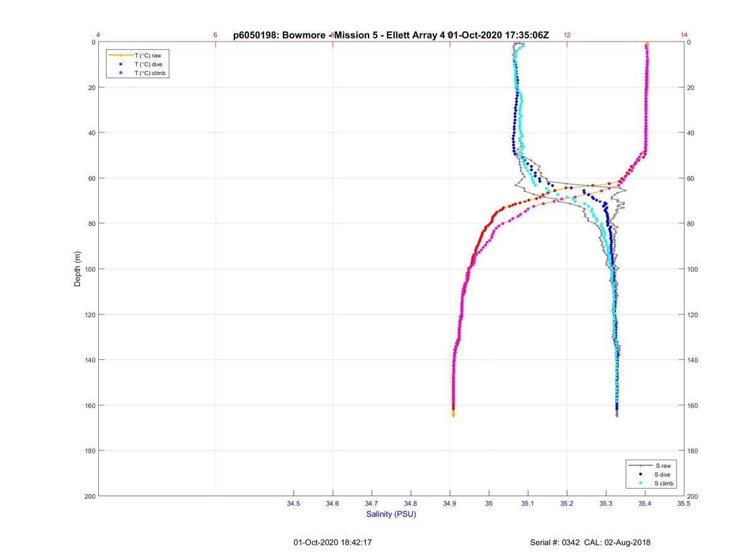Click the 'Salinity (PSU)' axis label
This screenshot has height=558, width=756.
click(391, 514)
